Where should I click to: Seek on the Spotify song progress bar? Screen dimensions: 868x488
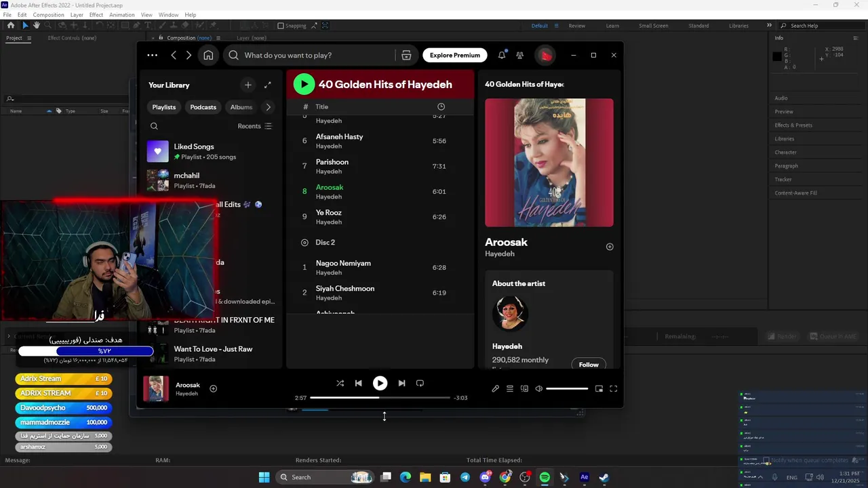pyautogui.click(x=380, y=397)
